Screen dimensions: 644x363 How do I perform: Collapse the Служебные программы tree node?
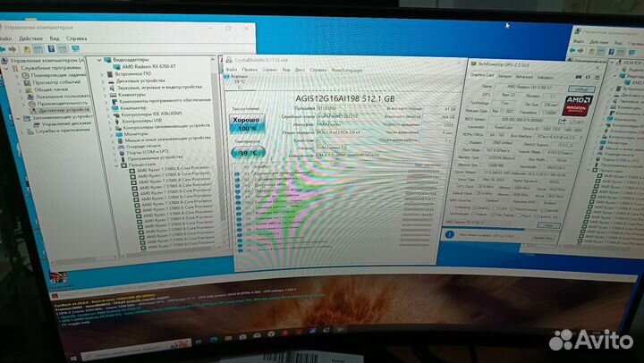pos(6,68)
